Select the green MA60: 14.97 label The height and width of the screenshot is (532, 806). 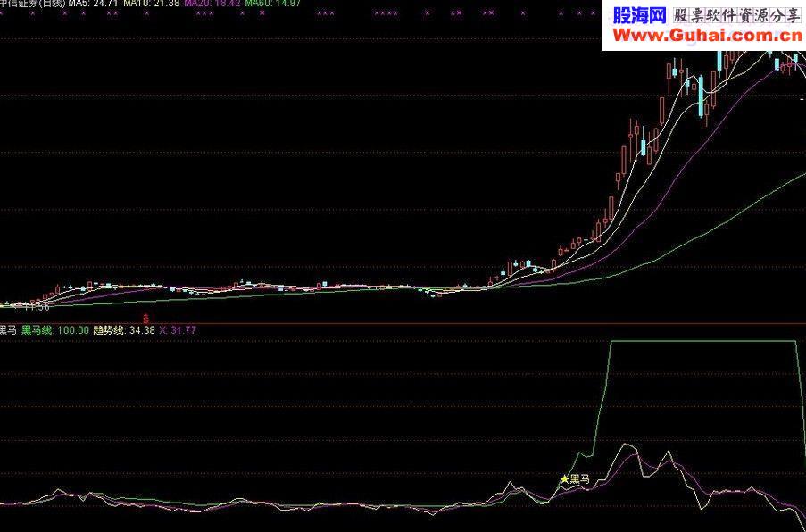tap(272, 3)
